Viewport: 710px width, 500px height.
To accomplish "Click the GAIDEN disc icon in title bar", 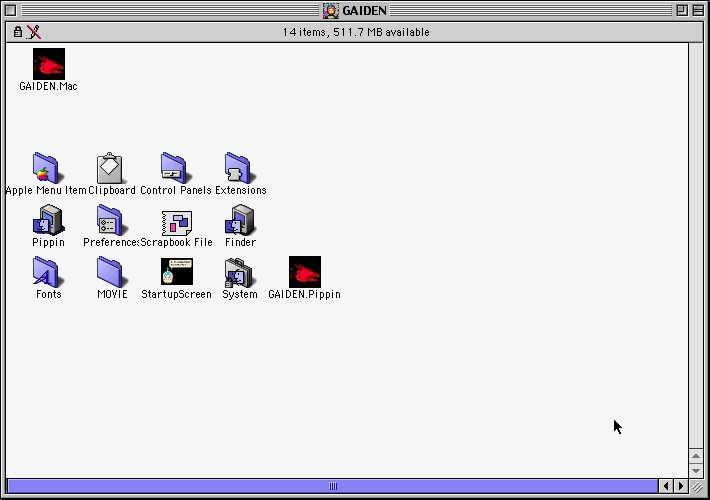I will tap(331, 10).
